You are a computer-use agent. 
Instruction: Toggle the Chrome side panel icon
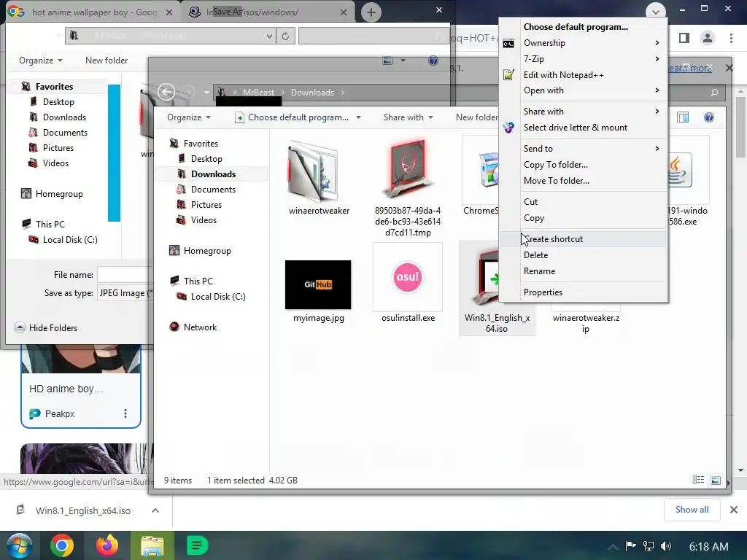coord(684,38)
